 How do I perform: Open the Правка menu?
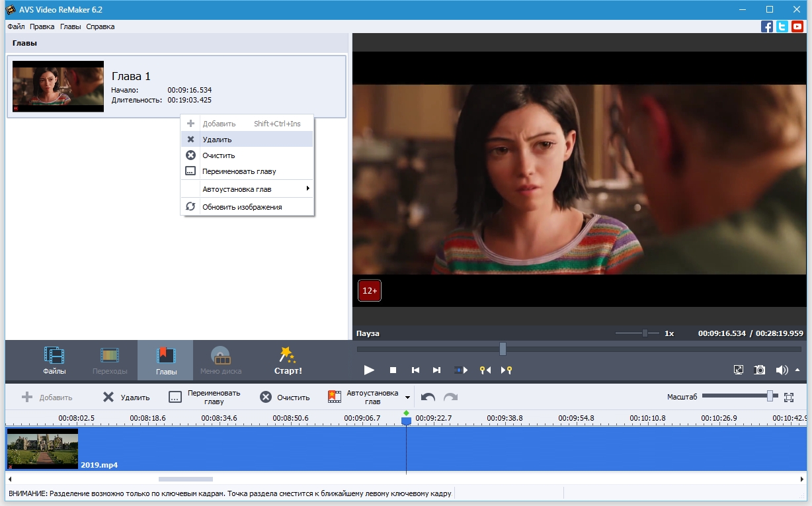coord(42,27)
